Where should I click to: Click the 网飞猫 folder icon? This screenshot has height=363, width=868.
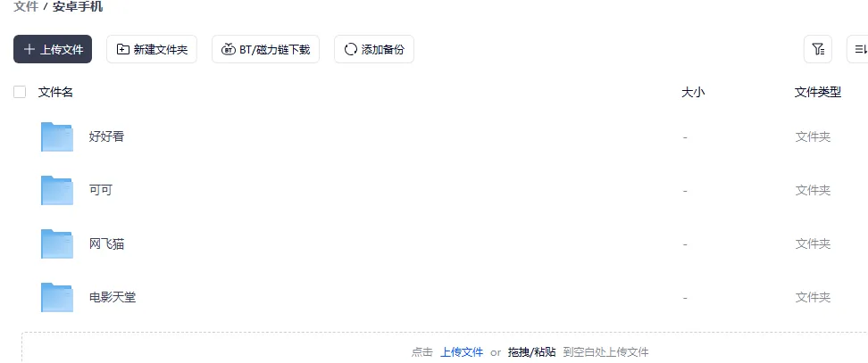click(57, 243)
